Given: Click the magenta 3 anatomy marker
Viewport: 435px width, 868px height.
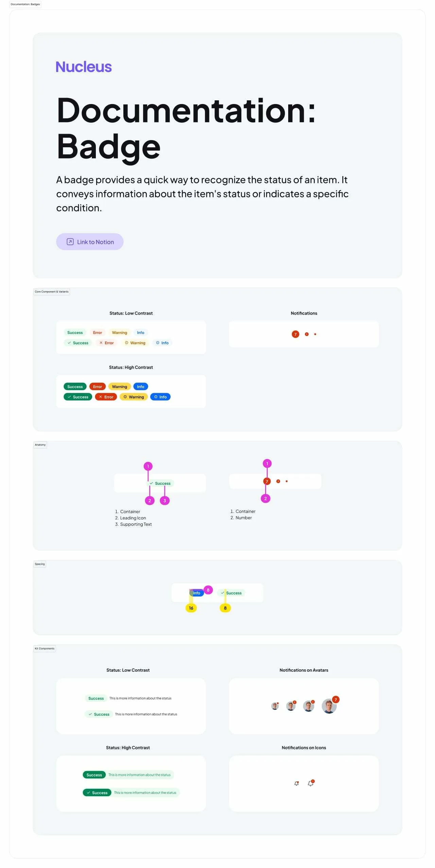Looking at the screenshot, I should point(165,501).
